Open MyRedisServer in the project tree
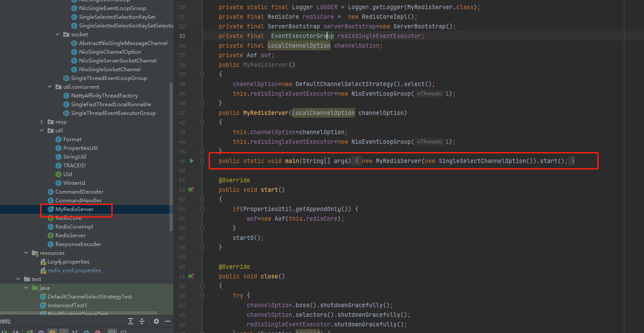 (74, 209)
